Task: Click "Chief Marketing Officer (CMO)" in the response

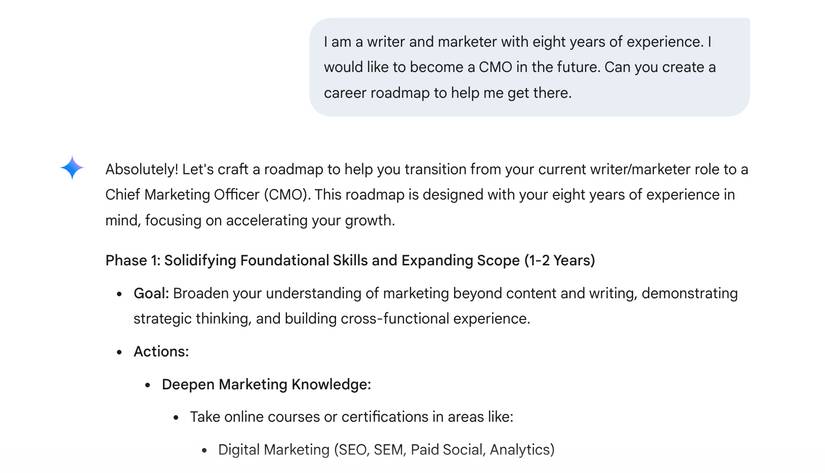Action: [x=209, y=194]
